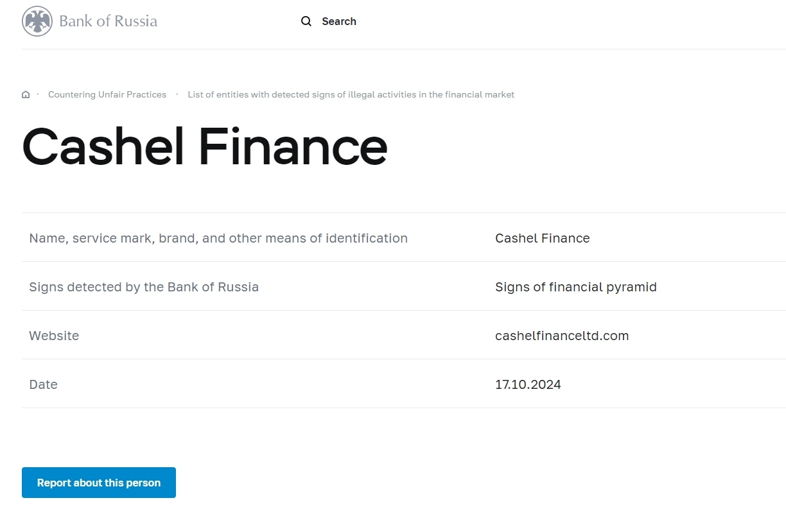
Task: Click first breadcrumb separator arrow after home
Action: point(39,94)
